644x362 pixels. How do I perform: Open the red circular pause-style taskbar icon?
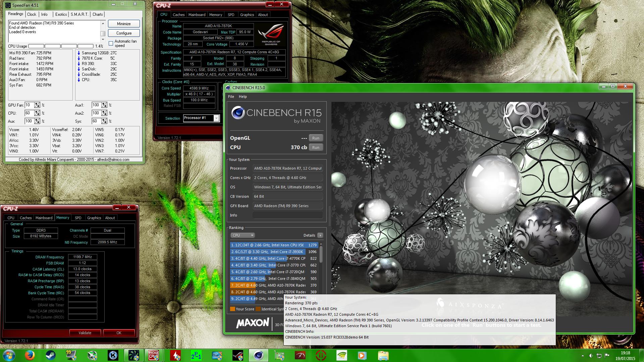tap(321, 355)
